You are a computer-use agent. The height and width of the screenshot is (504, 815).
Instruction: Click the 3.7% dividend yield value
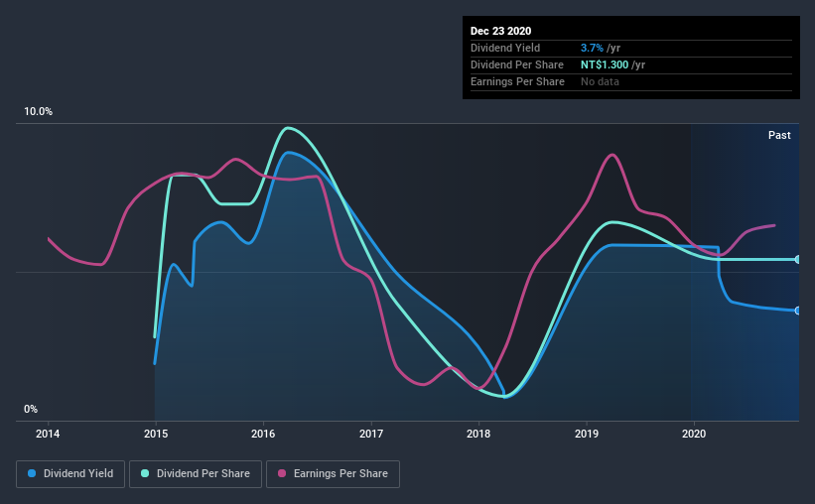(592, 48)
